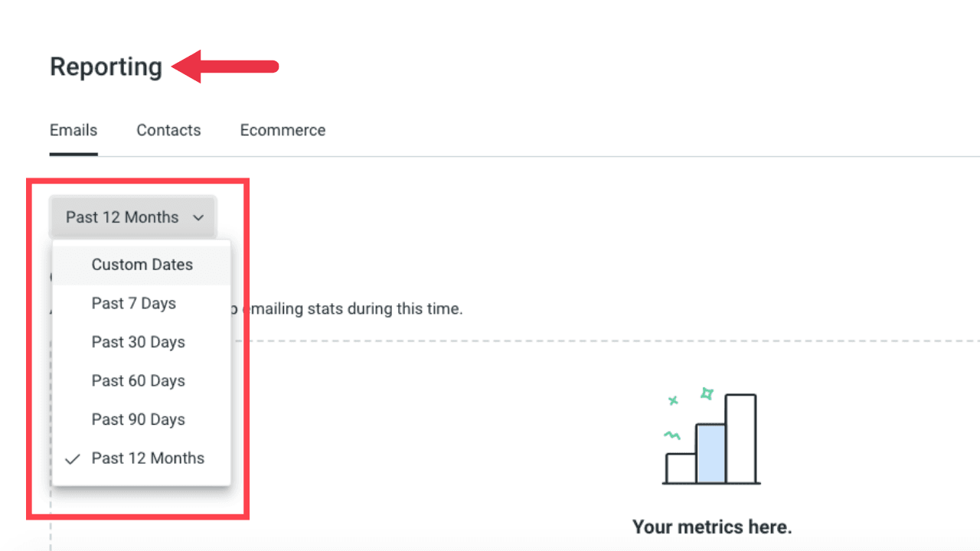
Task: Click the bar chart illustration
Action: 711,439
